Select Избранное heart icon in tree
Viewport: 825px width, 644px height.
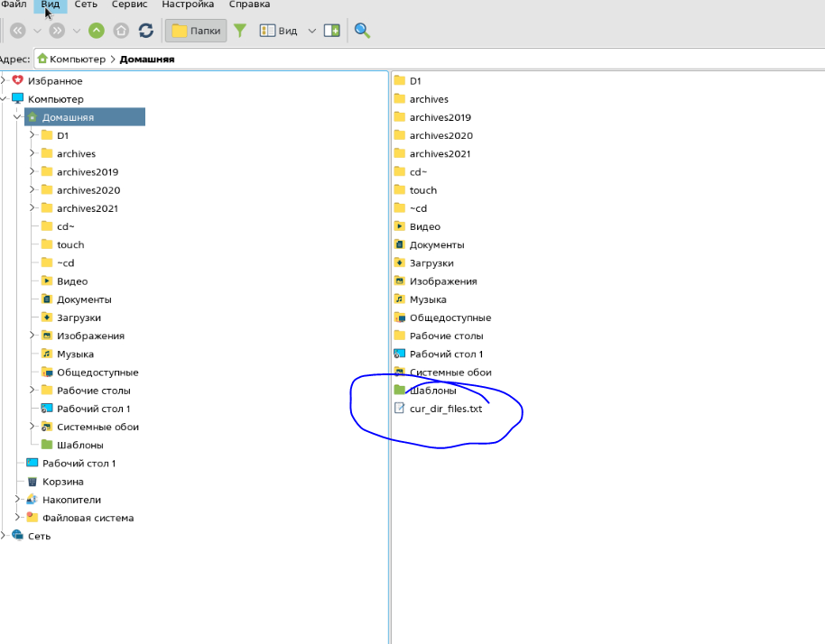(x=18, y=80)
